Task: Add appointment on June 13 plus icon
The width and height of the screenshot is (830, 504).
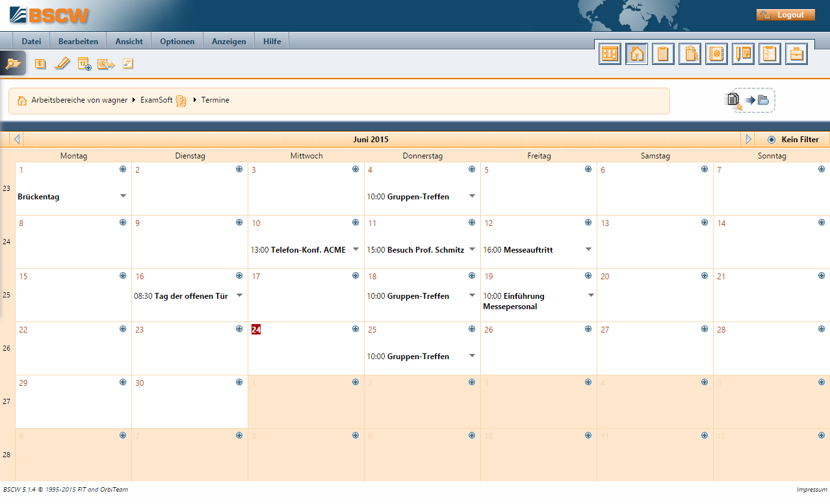Action: point(705,222)
